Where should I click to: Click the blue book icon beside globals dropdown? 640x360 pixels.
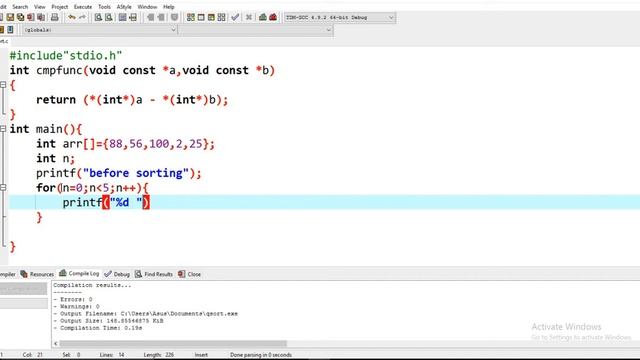click(10, 30)
